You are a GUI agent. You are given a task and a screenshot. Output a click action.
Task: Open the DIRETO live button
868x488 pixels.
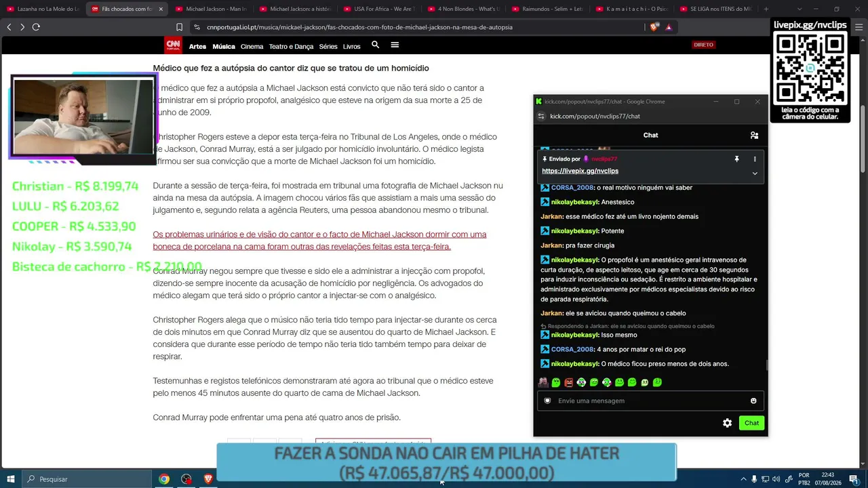click(703, 45)
